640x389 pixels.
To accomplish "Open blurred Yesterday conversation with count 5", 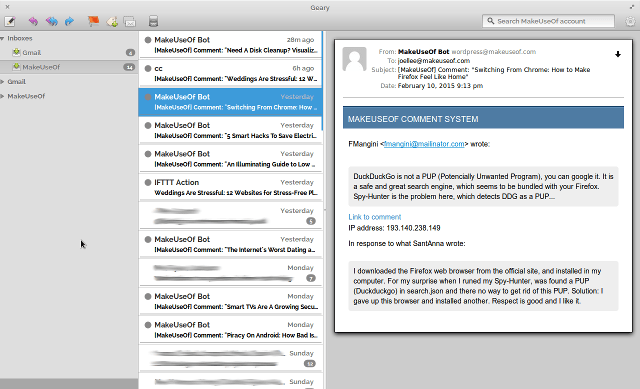I will tap(231, 216).
